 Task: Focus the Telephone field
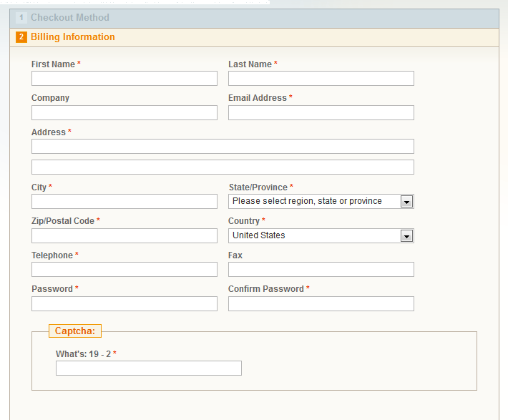(124, 270)
